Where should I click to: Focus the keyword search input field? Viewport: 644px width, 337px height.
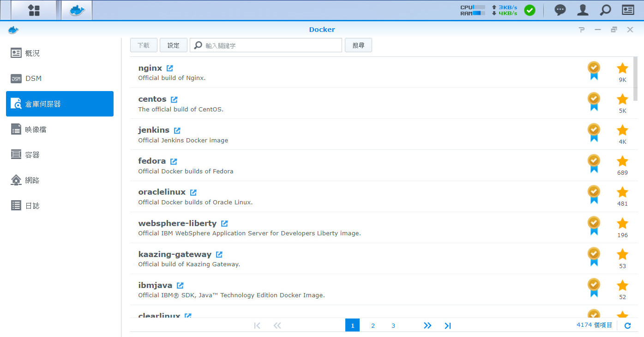266,45
